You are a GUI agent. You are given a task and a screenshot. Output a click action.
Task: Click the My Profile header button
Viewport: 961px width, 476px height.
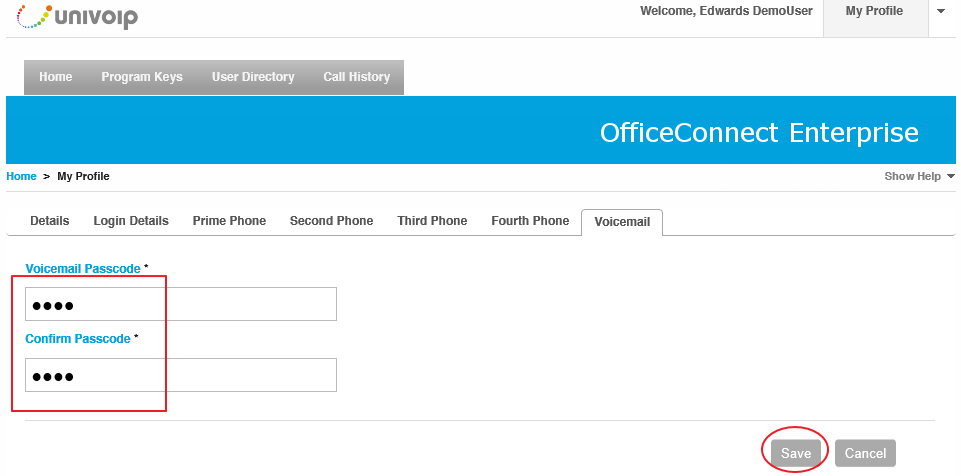(x=874, y=12)
